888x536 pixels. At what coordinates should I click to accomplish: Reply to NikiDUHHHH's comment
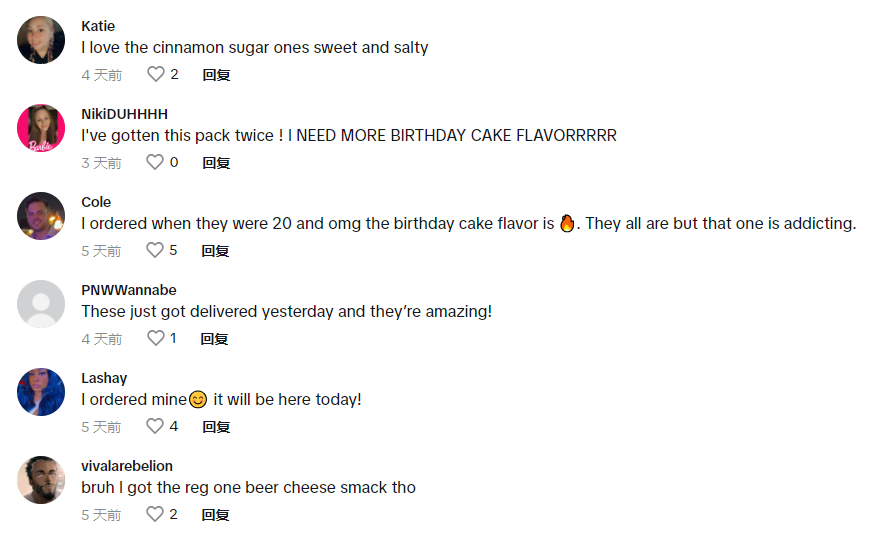tap(216, 162)
